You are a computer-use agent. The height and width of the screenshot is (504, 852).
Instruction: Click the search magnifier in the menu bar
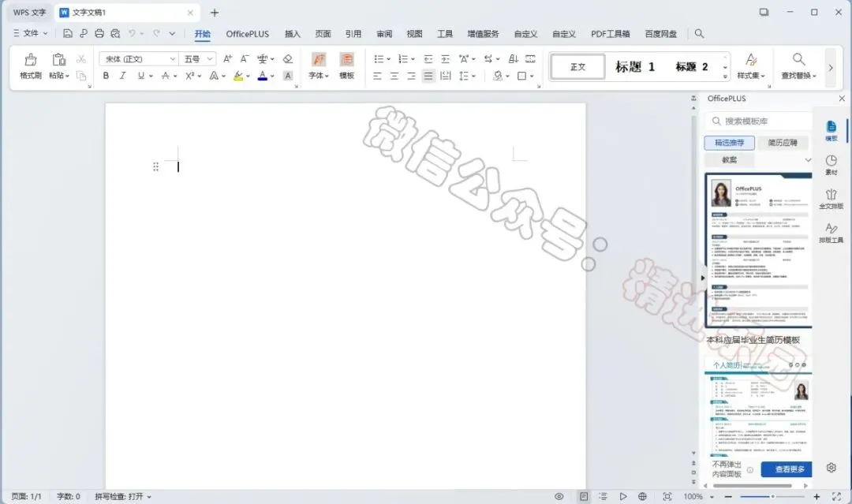(x=699, y=34)
